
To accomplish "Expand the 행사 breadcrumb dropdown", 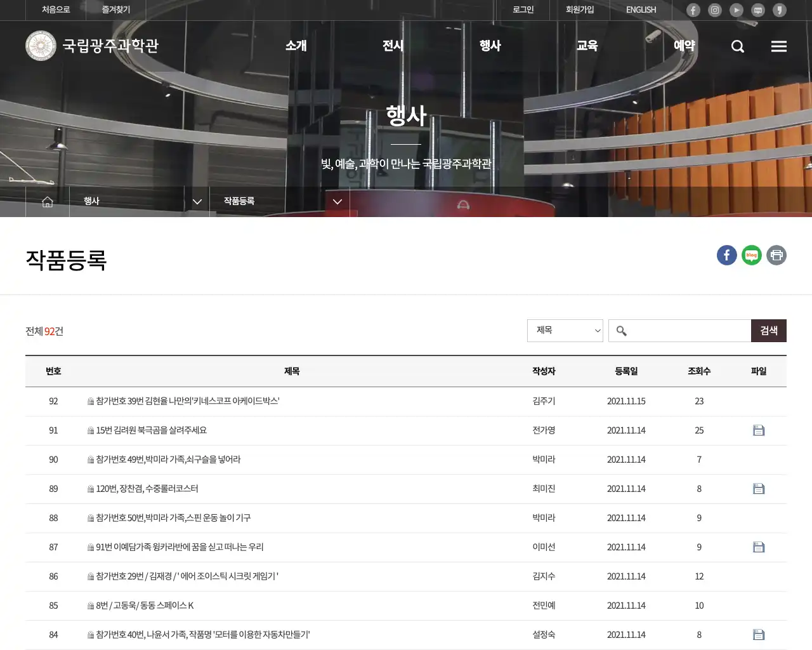I will (197, 201).
